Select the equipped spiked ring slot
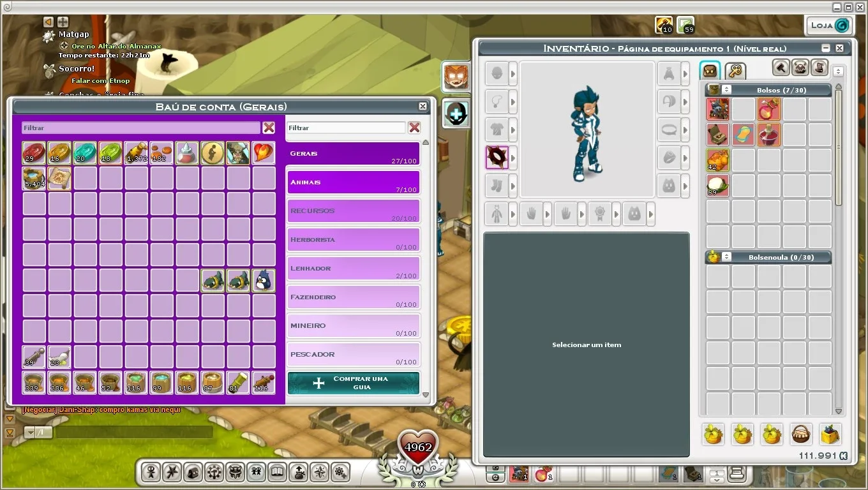The height and width of the screenshot is (490, 868). click(x=497, y=158)
